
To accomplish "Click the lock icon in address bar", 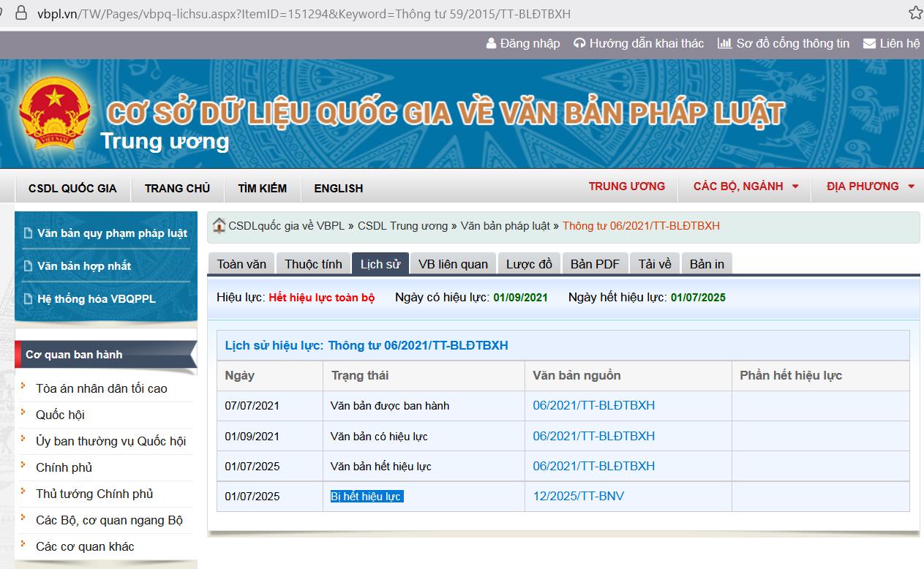I will click(x=21, y=13).
